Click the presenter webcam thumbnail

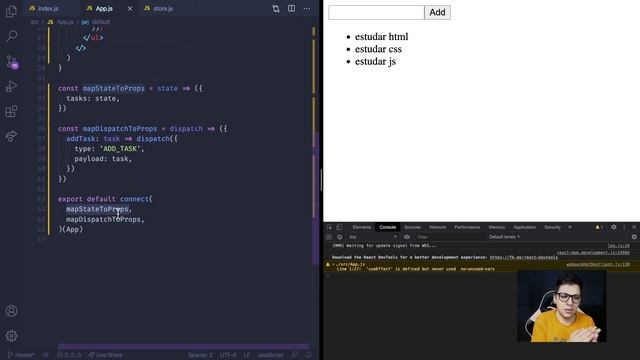coord(561,306)
